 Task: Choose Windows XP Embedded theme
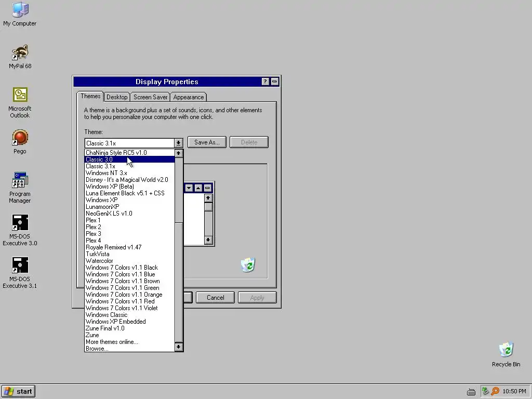click(x=129, y=322)
